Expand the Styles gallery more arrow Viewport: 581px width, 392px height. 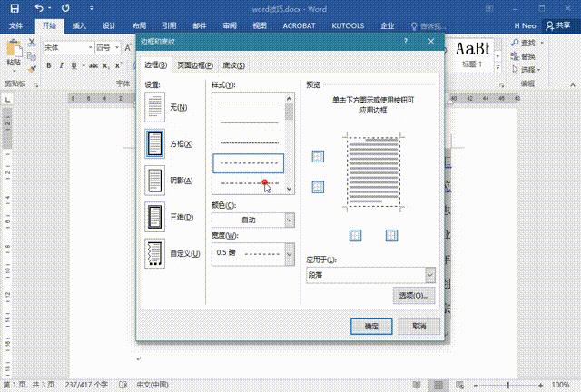(498, 68)
